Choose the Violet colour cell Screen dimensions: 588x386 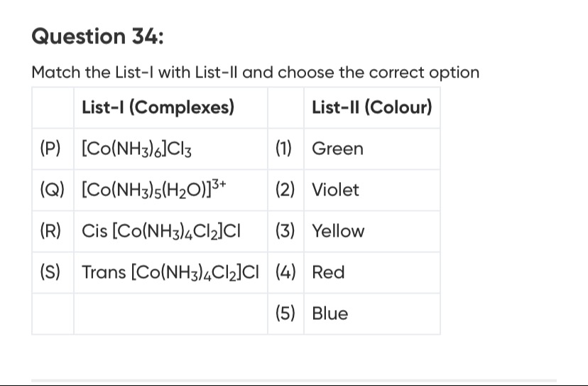tap(336, 191)
